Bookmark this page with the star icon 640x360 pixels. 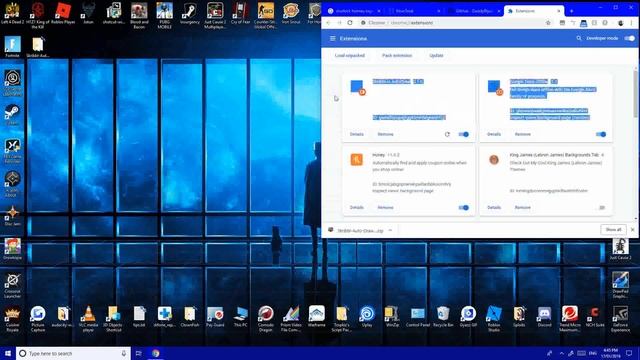click(548, 23)
